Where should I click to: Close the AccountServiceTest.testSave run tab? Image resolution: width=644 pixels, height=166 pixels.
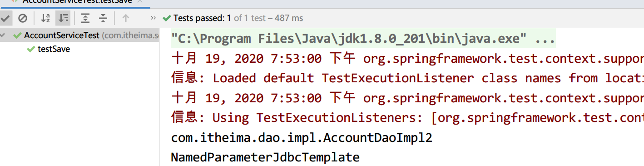tap(140, 1)
